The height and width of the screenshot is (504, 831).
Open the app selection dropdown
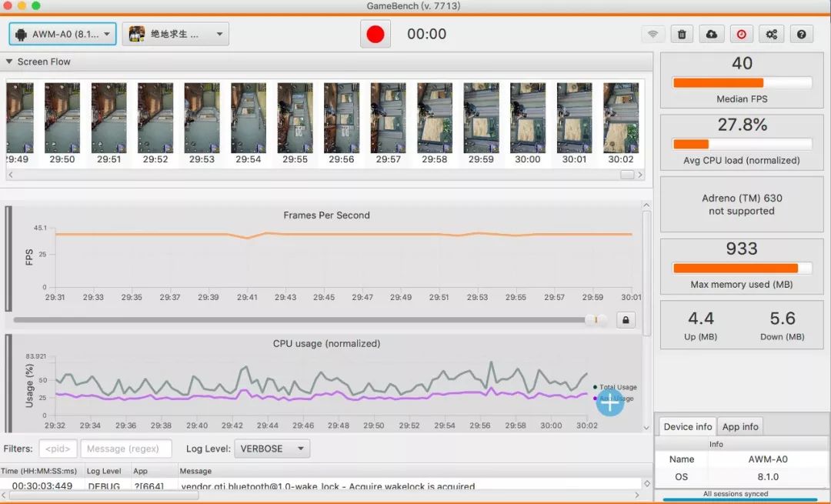[175, 34]
